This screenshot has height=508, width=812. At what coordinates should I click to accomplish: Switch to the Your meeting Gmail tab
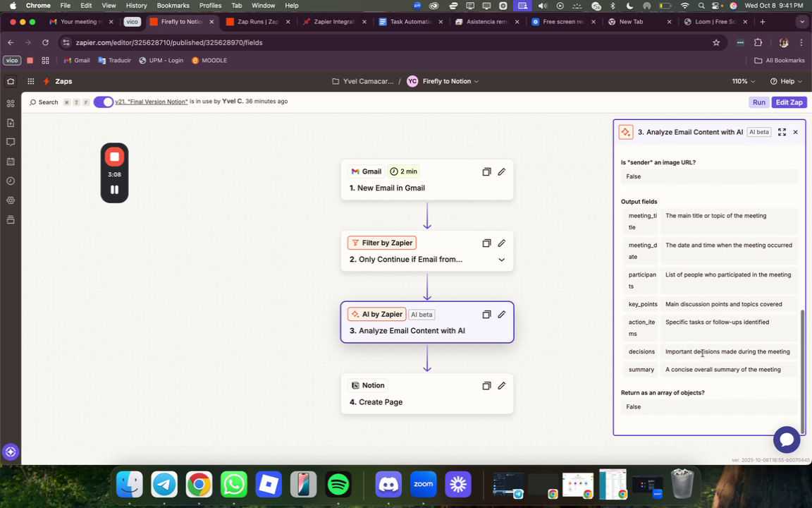click(79, 22)
